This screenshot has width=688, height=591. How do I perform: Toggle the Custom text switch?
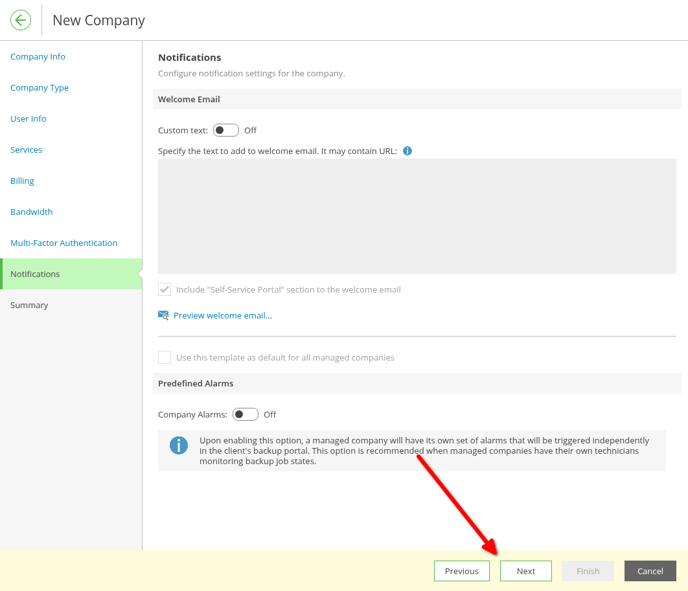[226, 130]
